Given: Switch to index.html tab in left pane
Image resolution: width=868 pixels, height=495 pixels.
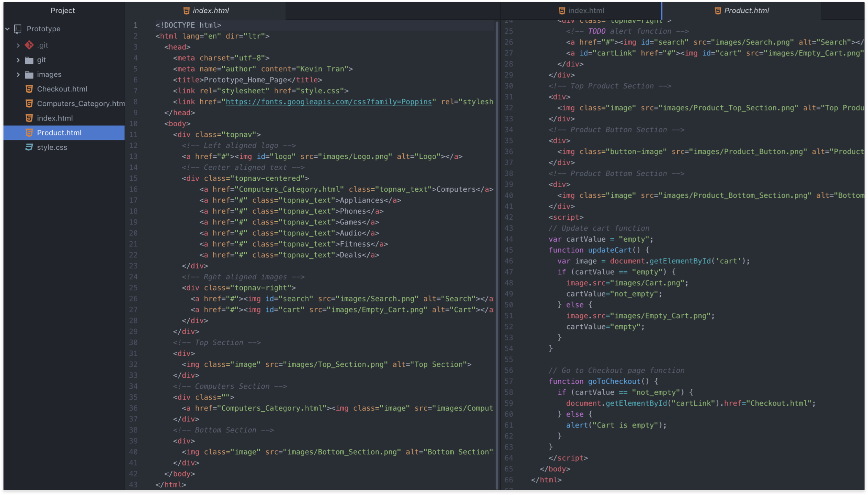Looking at the screenshot, I should [x=206, y=11].
